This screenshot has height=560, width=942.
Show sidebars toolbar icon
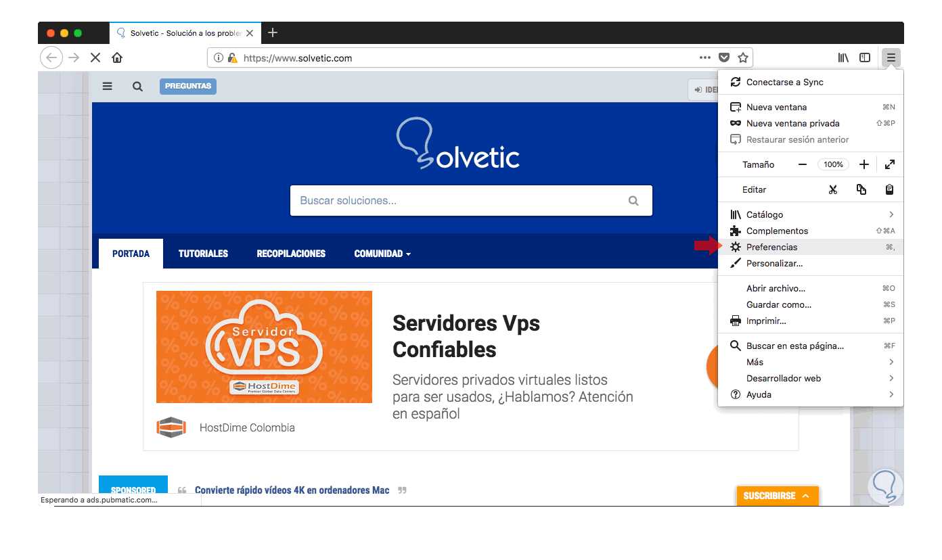[865, 57]
